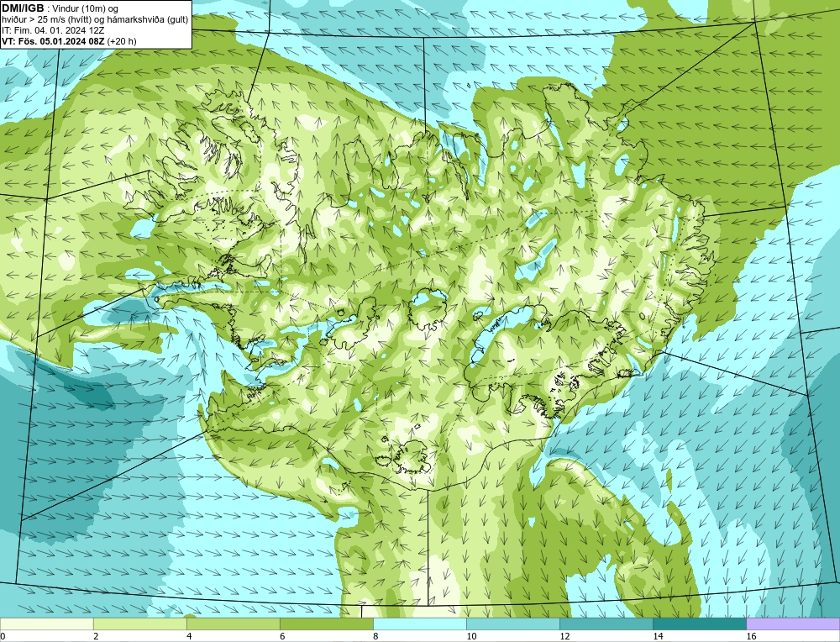Click the legend label '8'
This screenshot has width=840, height=642.
(375, 636)
